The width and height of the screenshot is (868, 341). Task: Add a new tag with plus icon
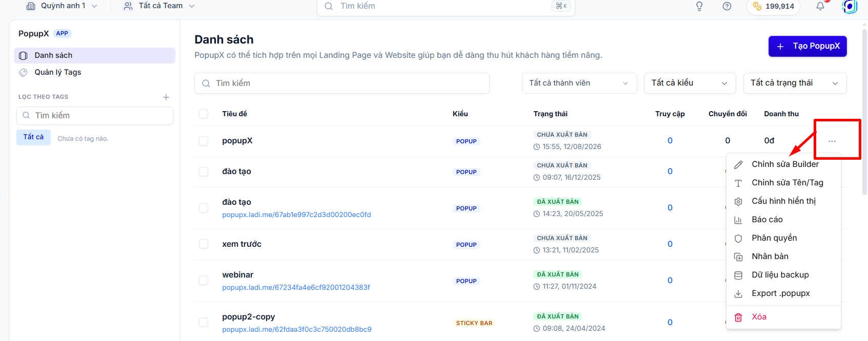click(x=166, y=97)
